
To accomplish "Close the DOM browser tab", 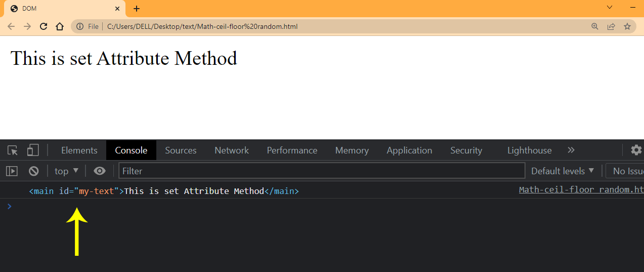I will tap(117, 9).
